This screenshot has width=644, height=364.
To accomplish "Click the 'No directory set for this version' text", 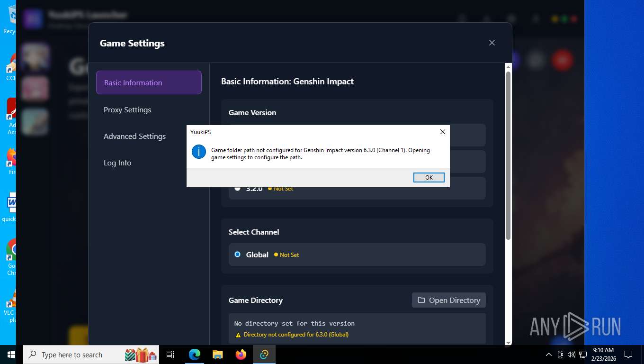I will [295, 323].
